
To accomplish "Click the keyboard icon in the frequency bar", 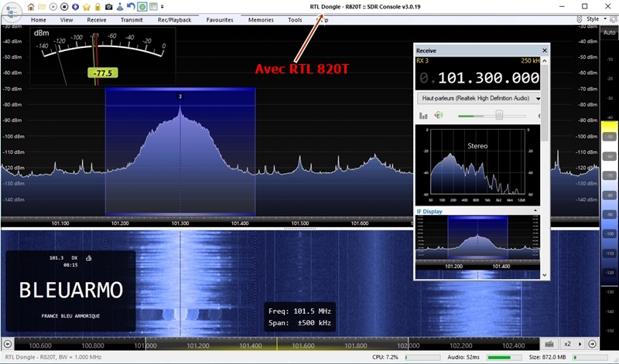I will [x=549, y=344].
